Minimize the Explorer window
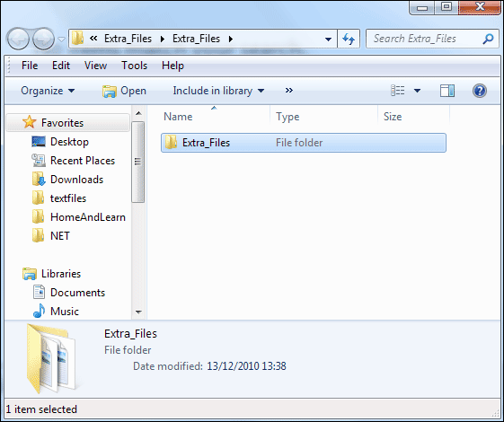The image size is (504, 422). pos(421,7)
